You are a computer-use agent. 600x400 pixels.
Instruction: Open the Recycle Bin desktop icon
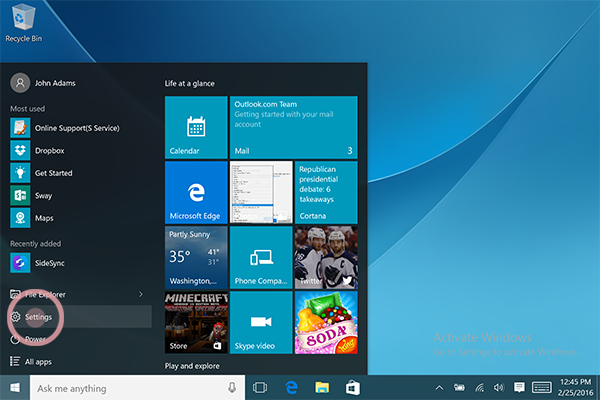24,22
